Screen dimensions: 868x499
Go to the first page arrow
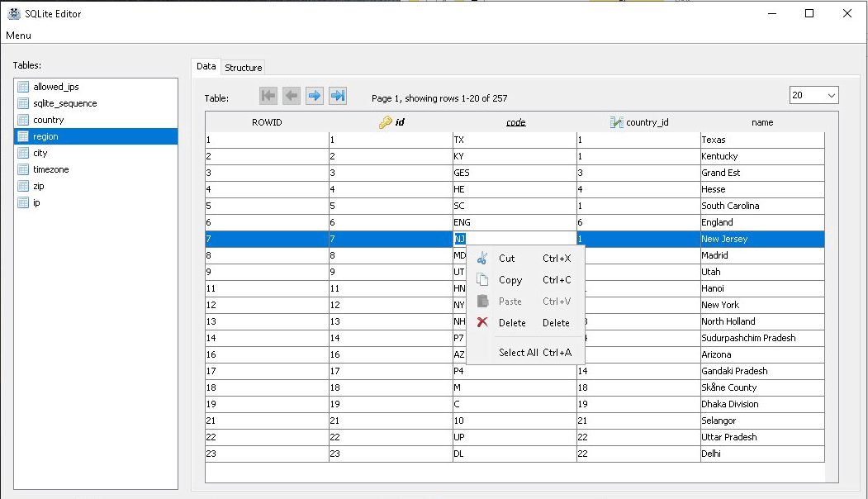268,96
